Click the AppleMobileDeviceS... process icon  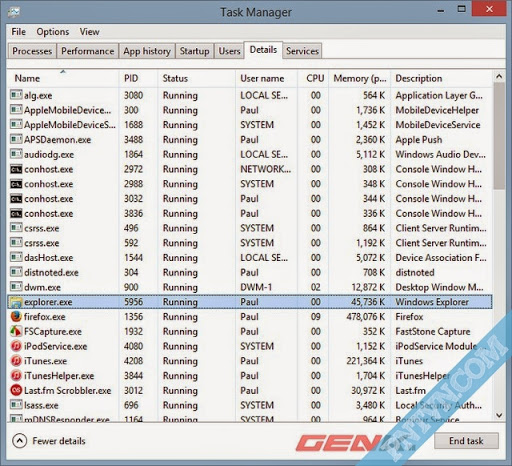click(x=16, y=125)
